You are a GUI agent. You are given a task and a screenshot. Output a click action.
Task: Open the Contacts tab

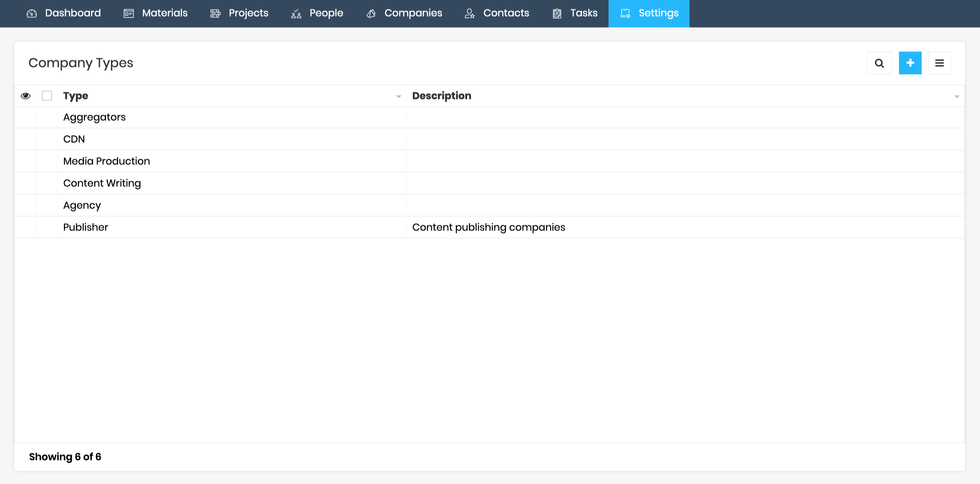point(497,13)
